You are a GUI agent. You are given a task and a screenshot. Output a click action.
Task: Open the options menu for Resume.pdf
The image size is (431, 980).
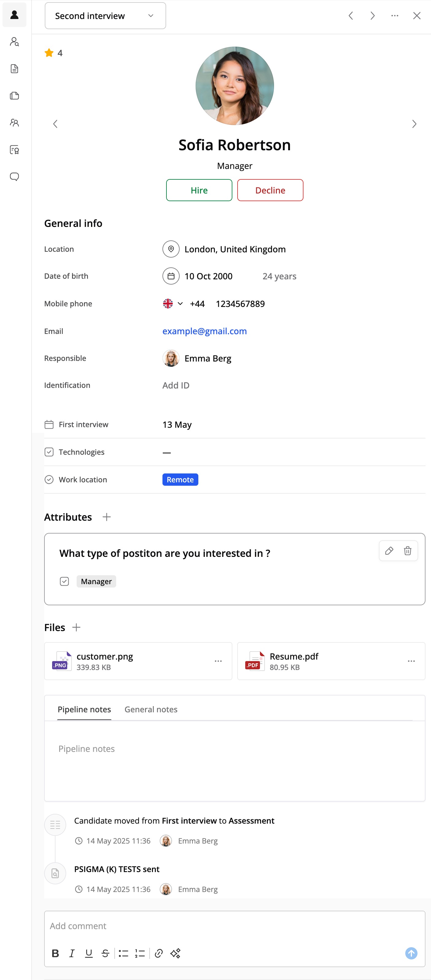click(411, 661)
